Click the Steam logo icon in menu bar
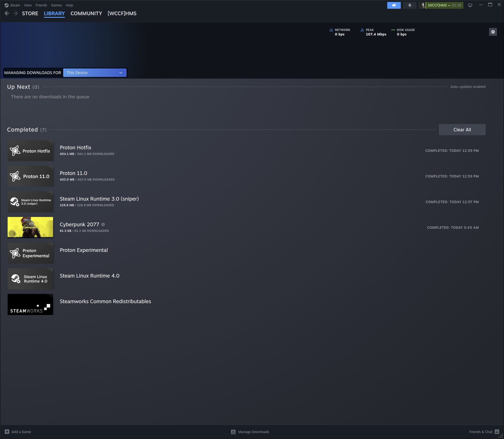This screenshot has width=504, height=439. 6,5
